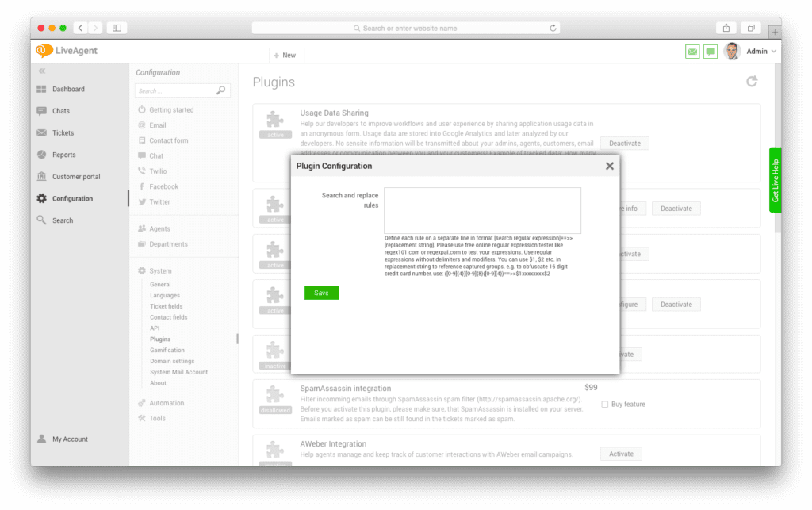
Task: Show browser tab overview
Action: (751, 28)
